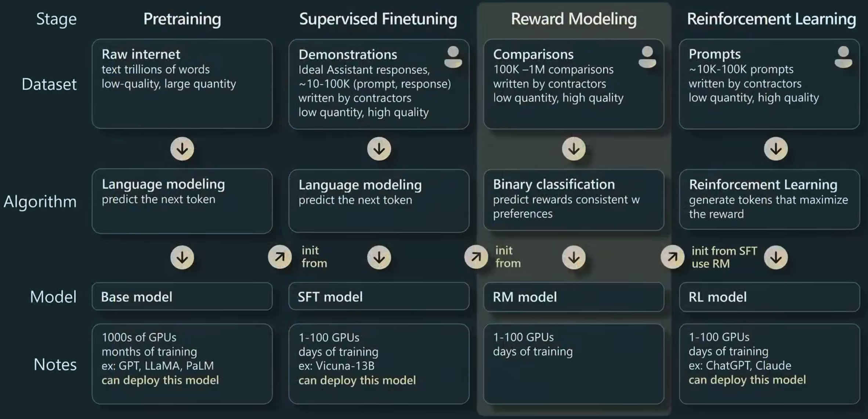The image size is (868, 419).
Task: Click the person icon in the Demonstrations box
Action: coord(453,57)
